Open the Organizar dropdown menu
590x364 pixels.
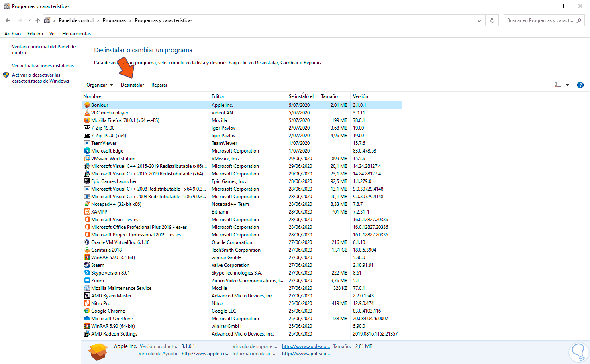click(x=100, y=85)
